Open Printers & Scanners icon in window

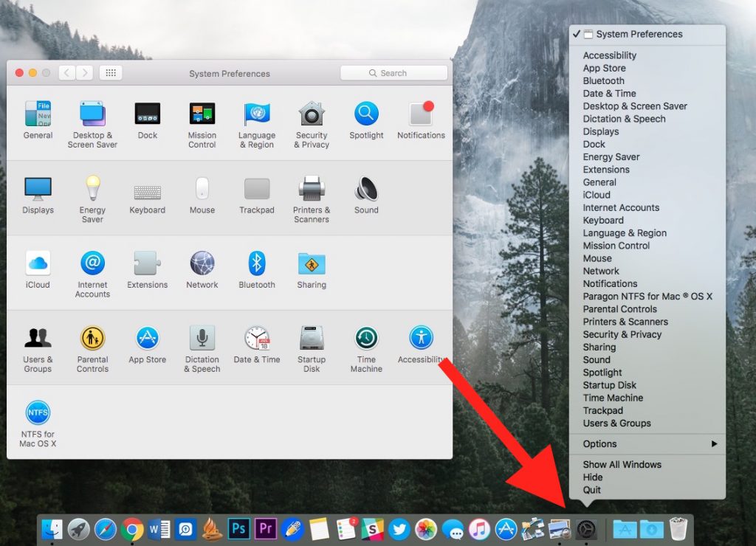[312, 188]
